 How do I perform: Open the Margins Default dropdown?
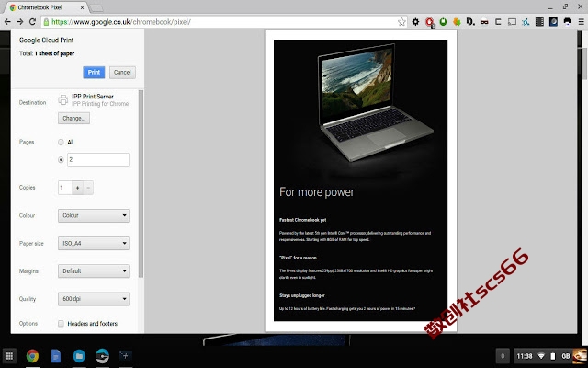[x=94, y=271]
